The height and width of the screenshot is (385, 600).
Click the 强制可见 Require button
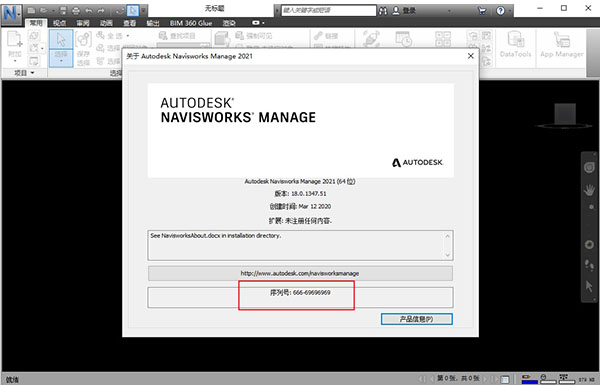pos(254,36)
